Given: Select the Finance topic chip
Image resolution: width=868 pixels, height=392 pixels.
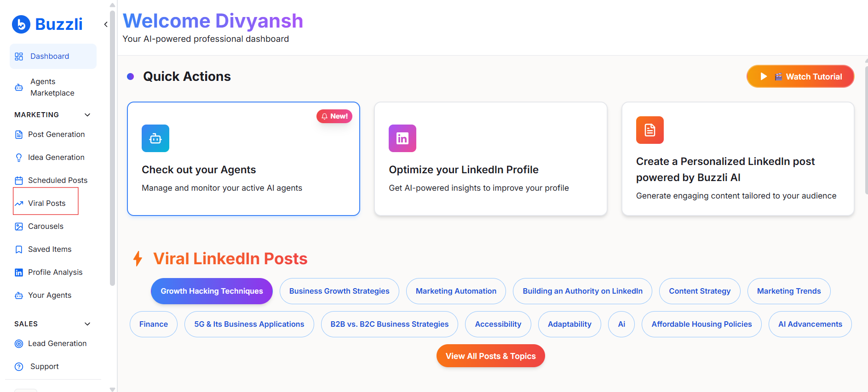Looking at the screenshot, I should (x=154, y=324).
